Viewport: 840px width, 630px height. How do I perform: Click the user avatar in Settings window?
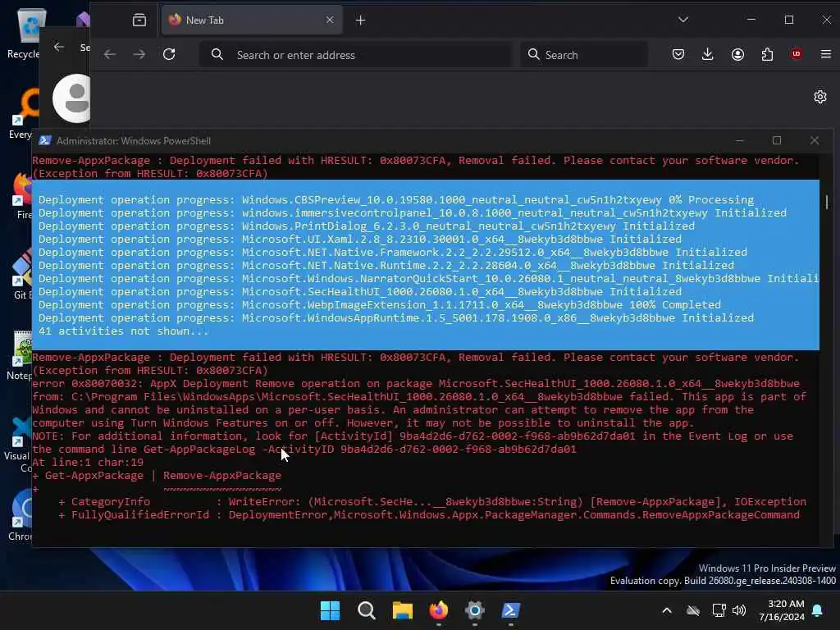point(72,98)
